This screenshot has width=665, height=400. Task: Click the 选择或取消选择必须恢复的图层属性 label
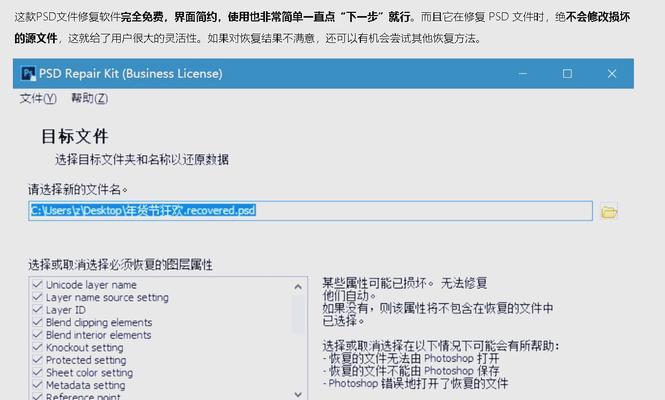[120, 265]
